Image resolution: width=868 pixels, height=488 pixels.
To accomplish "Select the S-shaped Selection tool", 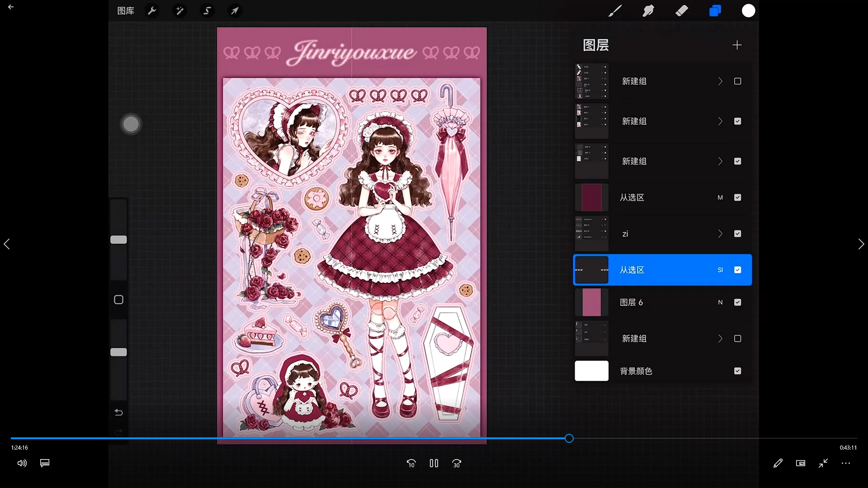I will 207,11.
